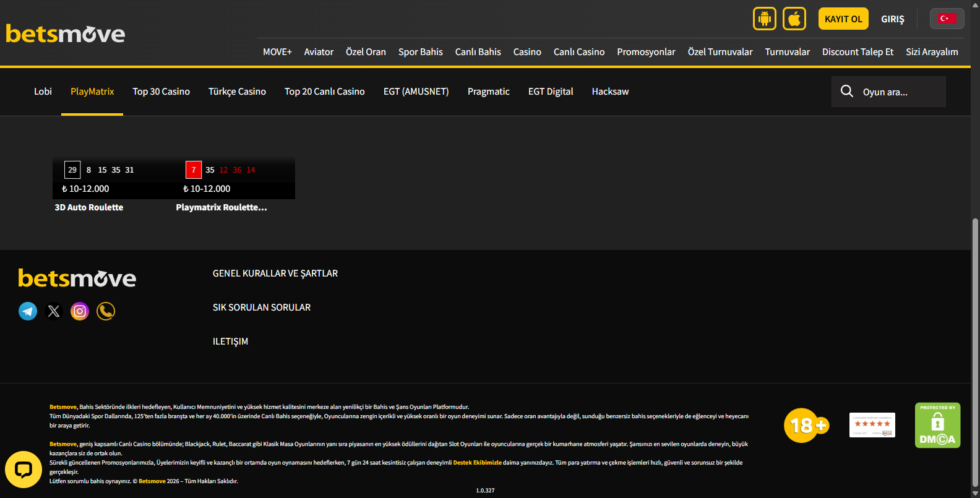Click the phone call icon in footer
The image size is (980, 498).
[x=106, y=311]
